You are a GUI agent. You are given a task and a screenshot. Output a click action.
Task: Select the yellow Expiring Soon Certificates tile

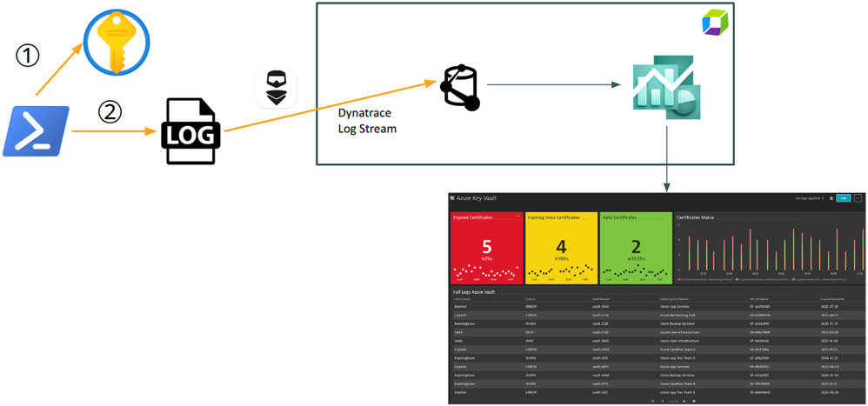click(x=561, y=249)
